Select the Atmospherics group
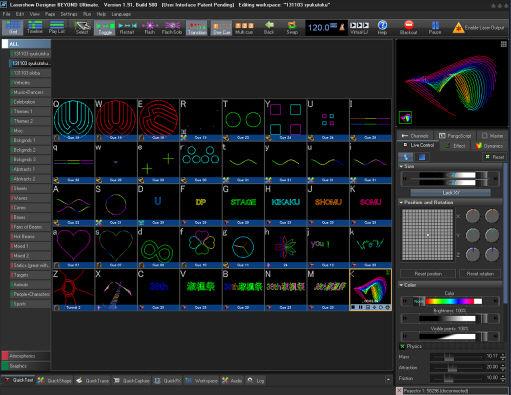 click(x=26, y=356)
